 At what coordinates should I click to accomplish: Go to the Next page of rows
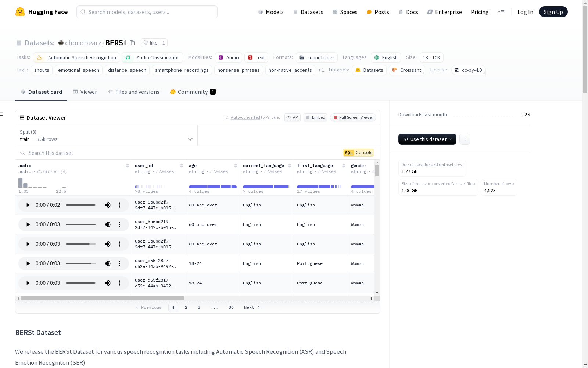coord(252,307)
